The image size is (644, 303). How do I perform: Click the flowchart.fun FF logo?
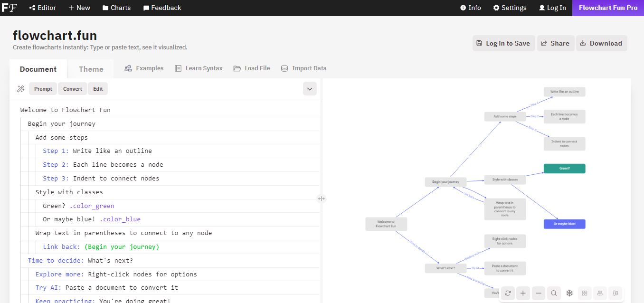coord(9,8)
